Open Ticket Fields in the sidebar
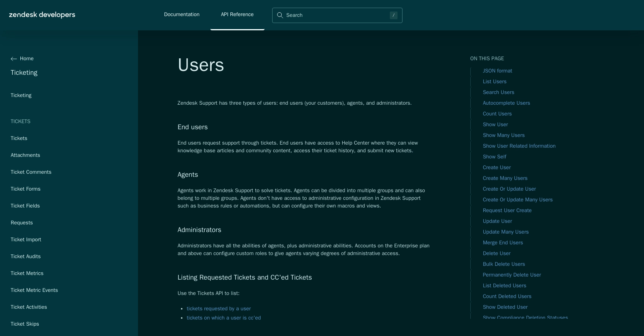This screenshot has height=336, width=644. click(25, 206)
